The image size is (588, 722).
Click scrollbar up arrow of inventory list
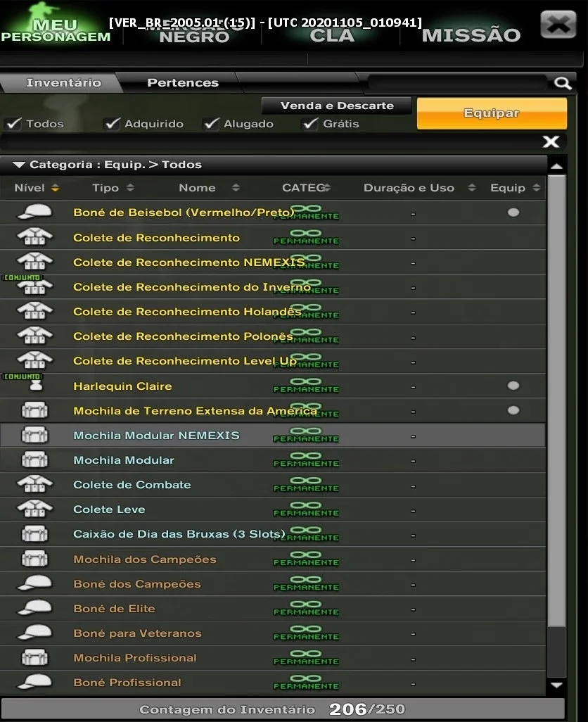click(557, 166)
